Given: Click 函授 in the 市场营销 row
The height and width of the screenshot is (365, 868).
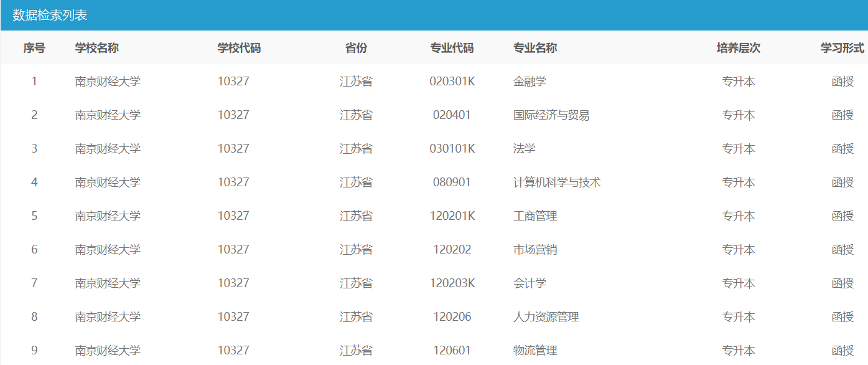Looking at the screenshot, I should tap(842, 250).
